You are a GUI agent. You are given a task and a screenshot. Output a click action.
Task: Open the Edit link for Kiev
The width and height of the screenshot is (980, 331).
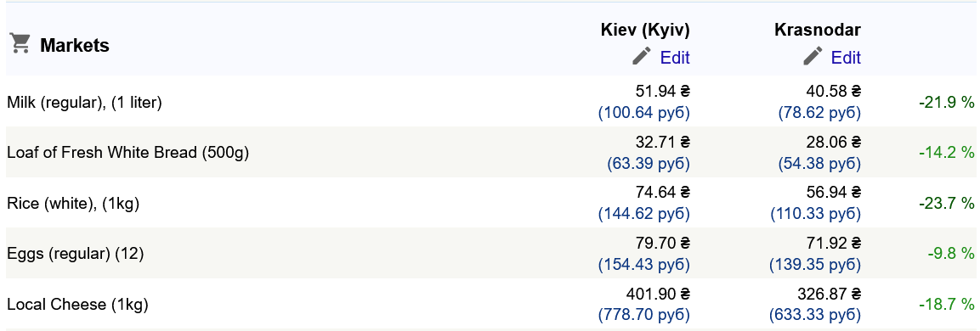675,58
